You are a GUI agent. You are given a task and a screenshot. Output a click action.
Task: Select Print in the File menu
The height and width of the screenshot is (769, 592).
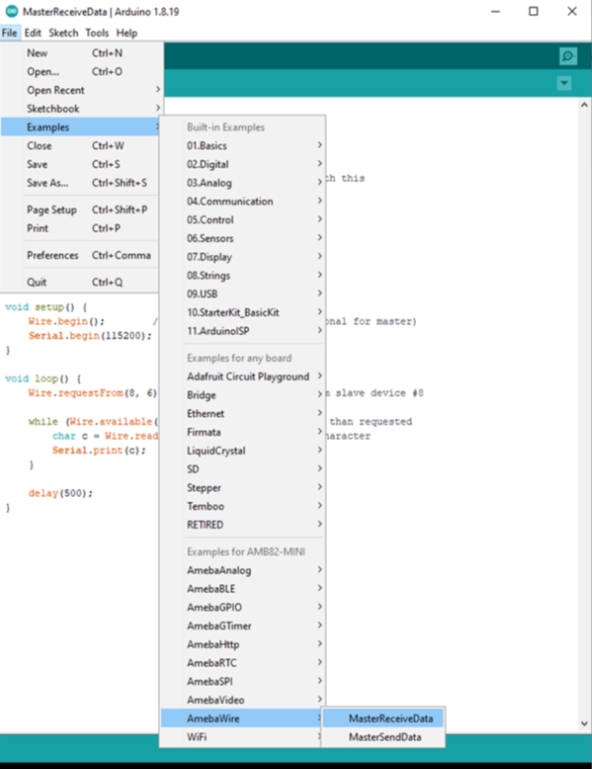coord(81,229)
